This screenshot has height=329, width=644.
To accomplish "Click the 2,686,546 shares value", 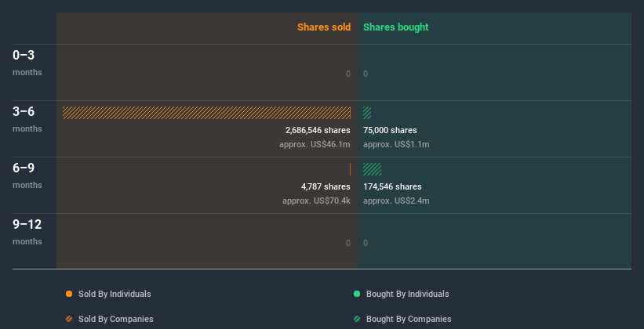I will (318, 131).
